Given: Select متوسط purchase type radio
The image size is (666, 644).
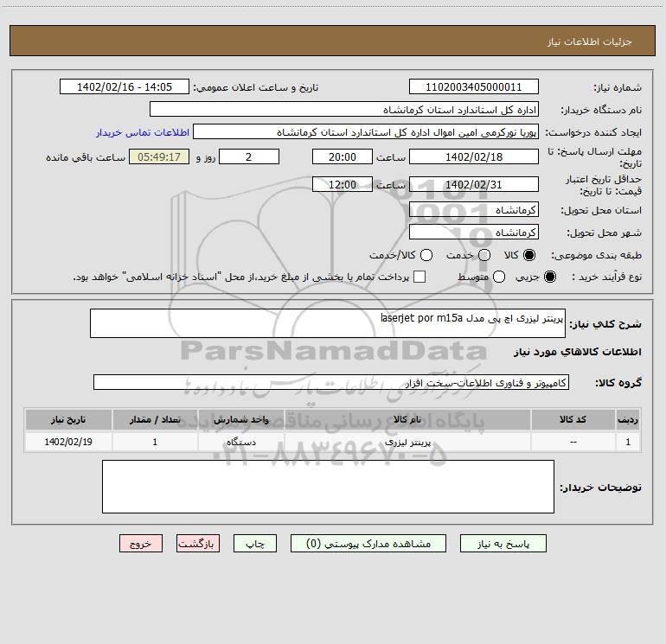Looking at the screenshot, I should click(499, 277).
